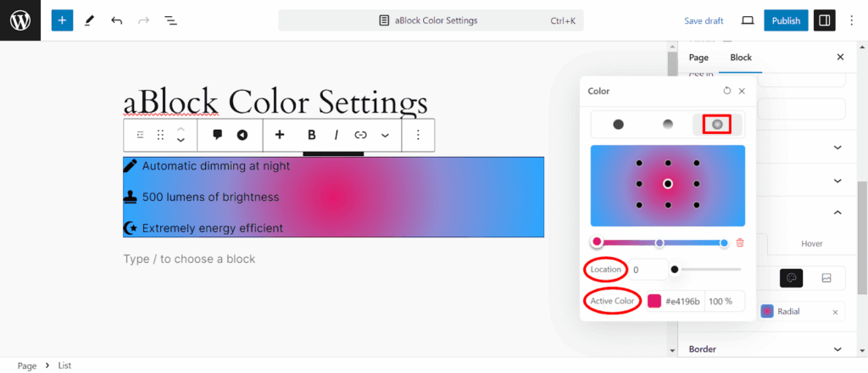This screenshot has height=373, width=868.
Task: Delete the gradient stop with trash icon
Action: click(x=740, y=243)
